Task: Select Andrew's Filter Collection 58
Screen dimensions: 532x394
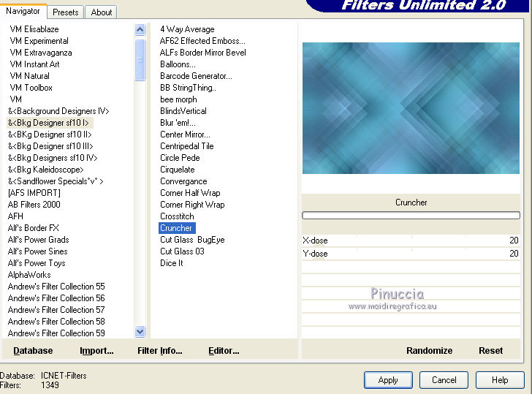Action: pyautogui.click(x=56, y=322)
